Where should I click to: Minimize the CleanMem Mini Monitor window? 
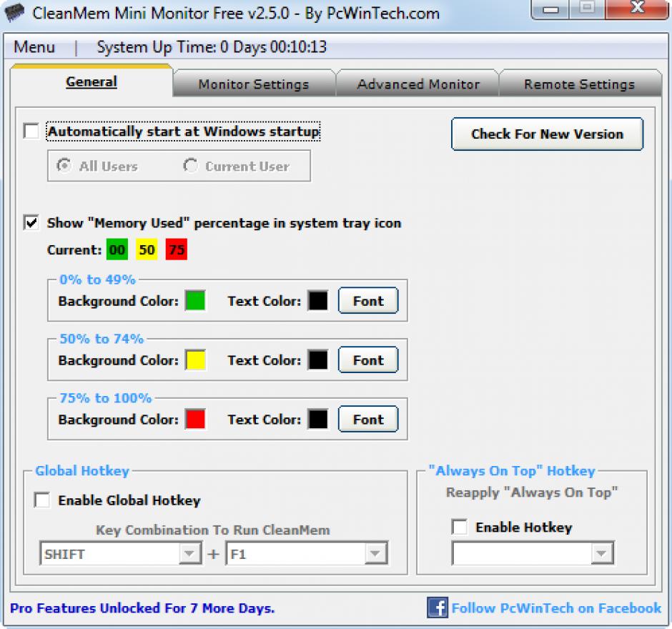pyautogui.click(x=550, y=9)
